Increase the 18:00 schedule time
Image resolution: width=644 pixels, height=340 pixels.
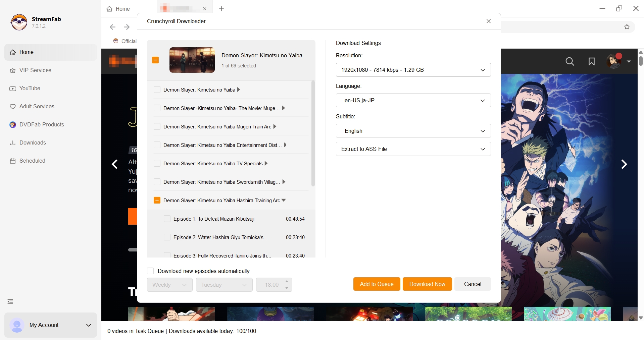(286, 282)
